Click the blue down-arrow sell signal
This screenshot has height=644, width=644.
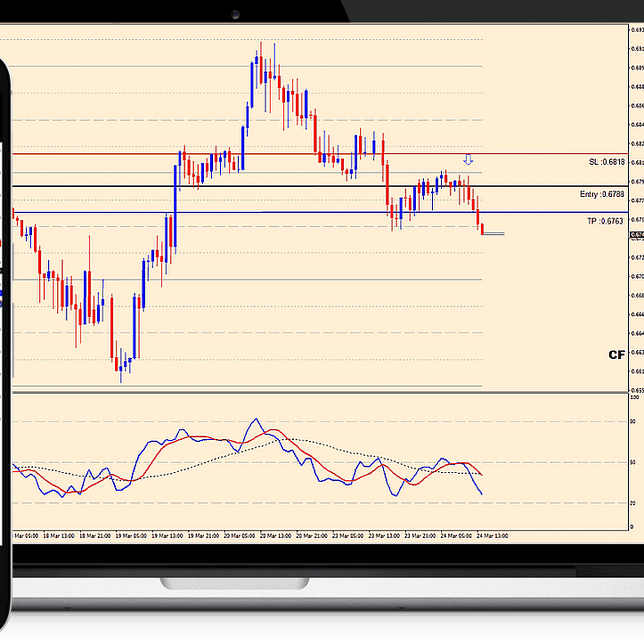pyautogui.click(x=468, y=159)
